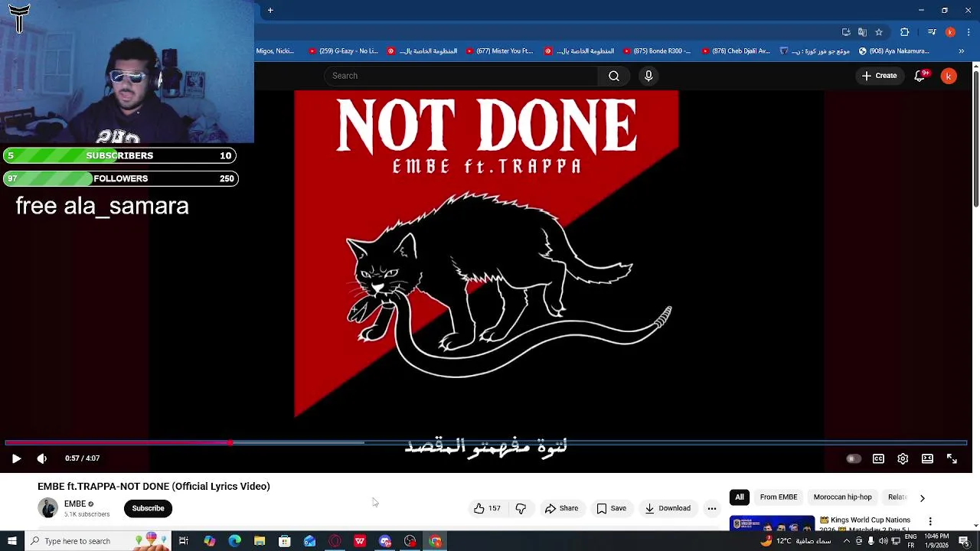Open the Opera browser from the taskbar

coord(335,541)
